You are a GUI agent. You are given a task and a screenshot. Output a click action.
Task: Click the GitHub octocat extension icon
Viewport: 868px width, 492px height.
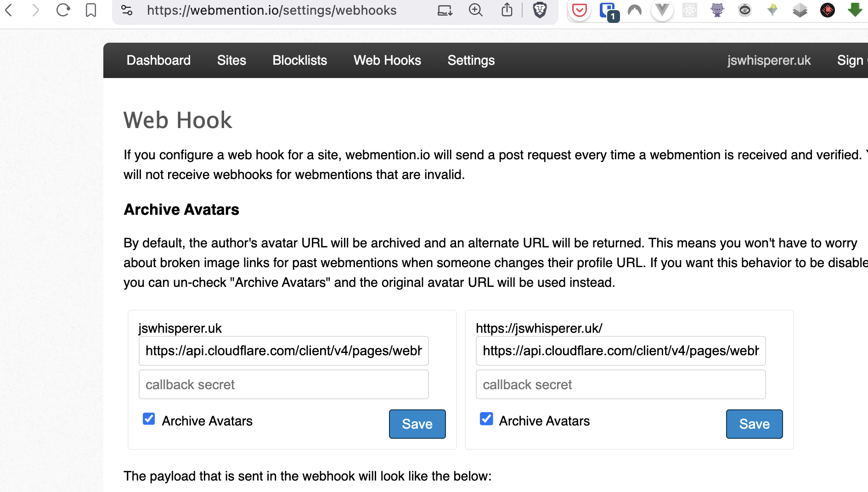coord(716,10)
